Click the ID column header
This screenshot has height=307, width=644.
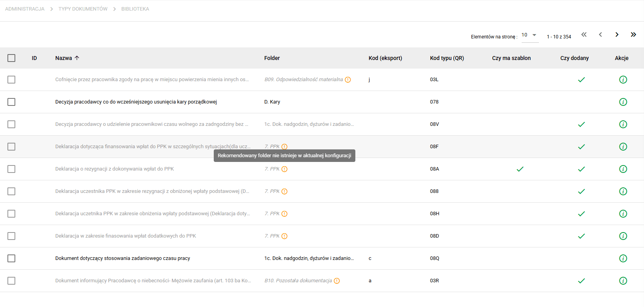tap(34, 58)
